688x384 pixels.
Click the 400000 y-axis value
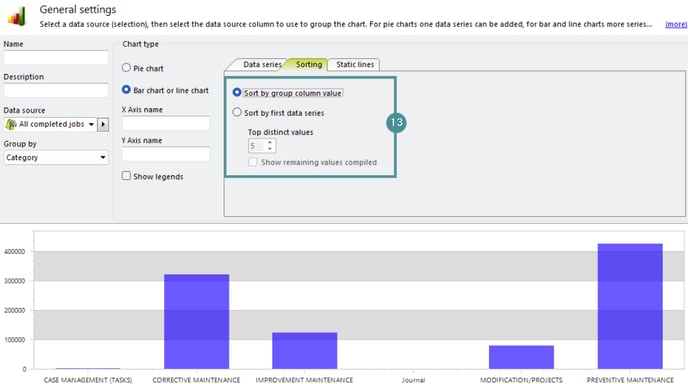coord(14,251)
